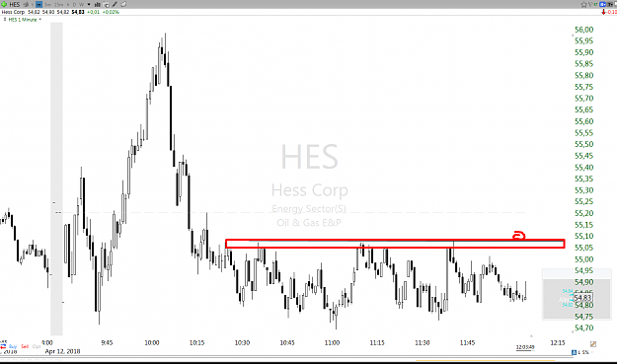Image resolution: width=617 pixels, height=364 pixels.
Task: Select the tick timeframe button
Action: tap(33, 5)
